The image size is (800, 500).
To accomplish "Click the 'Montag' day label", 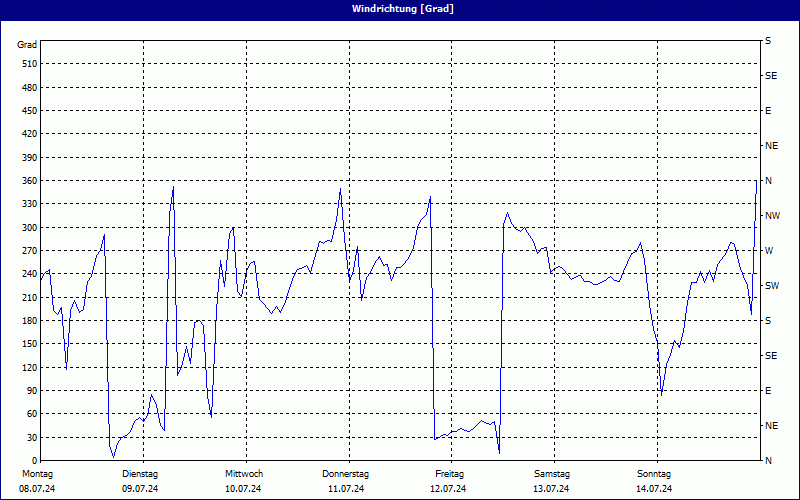I will pyautogui.click(x=37, y=474).
